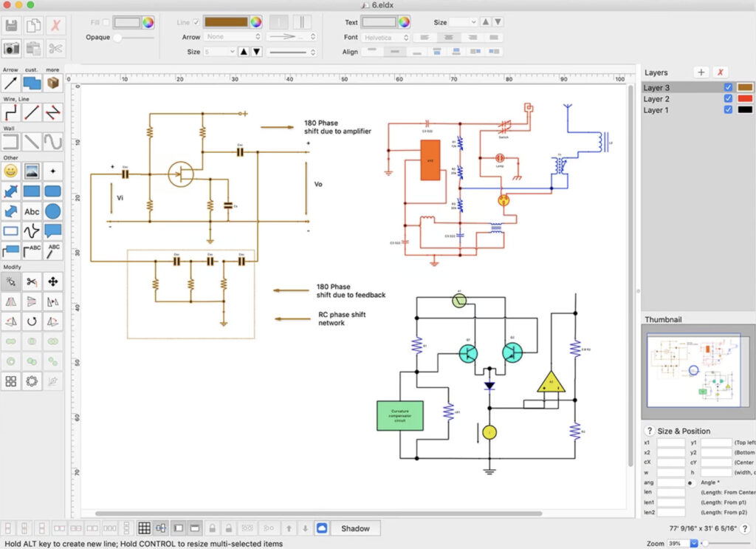Select the picture image insert tool
The height and width of the screenshot is (549, 756).
[32, 171]
